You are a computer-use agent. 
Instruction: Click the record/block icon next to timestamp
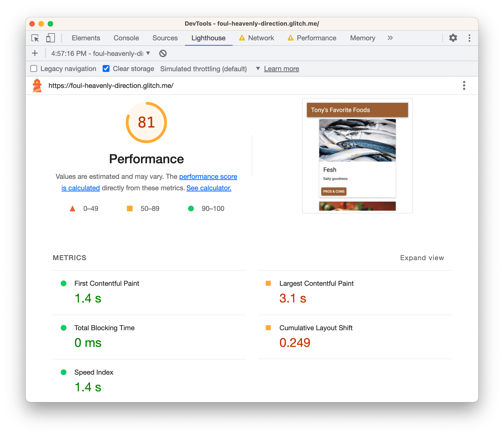163,53
